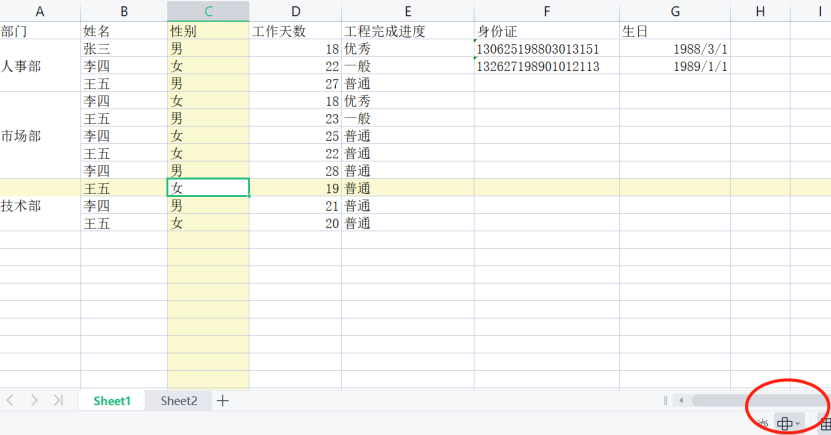The height and width of the screenshot is (435, 831).
Task: Select birthday cell 1988/3/1
Action: pos(675,48)
